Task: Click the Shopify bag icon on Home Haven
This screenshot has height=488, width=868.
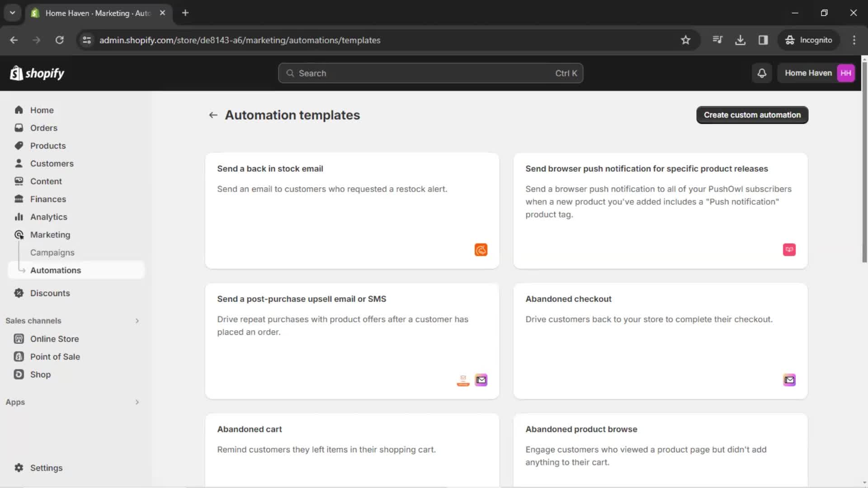Action: point(17,73)
